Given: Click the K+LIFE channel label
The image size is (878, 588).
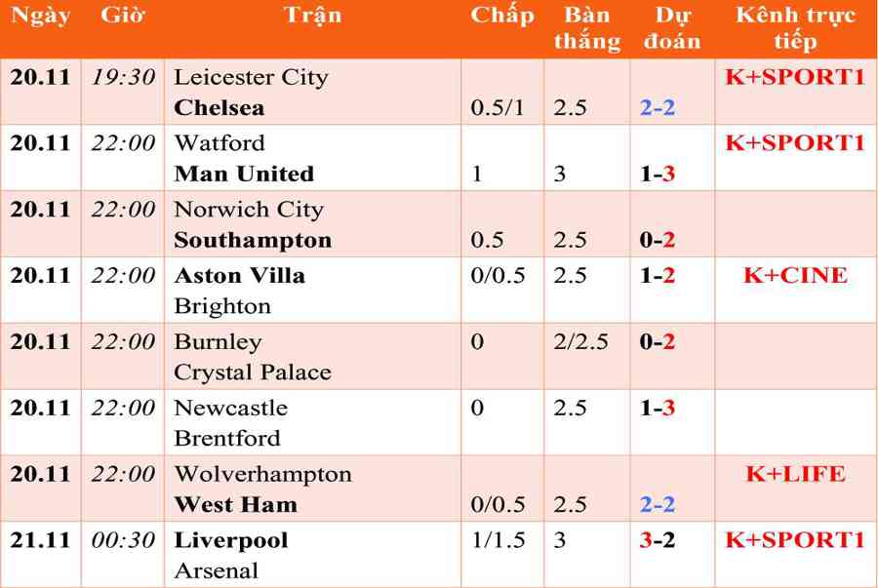Looking at the screenshot, I should (796, 474).
